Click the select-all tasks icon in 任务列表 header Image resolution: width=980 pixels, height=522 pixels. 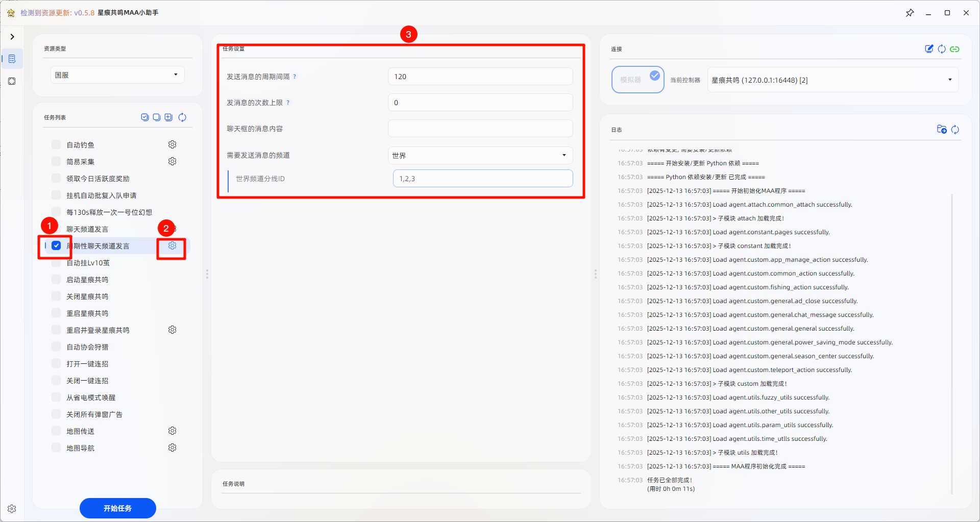tap(145, 117)
